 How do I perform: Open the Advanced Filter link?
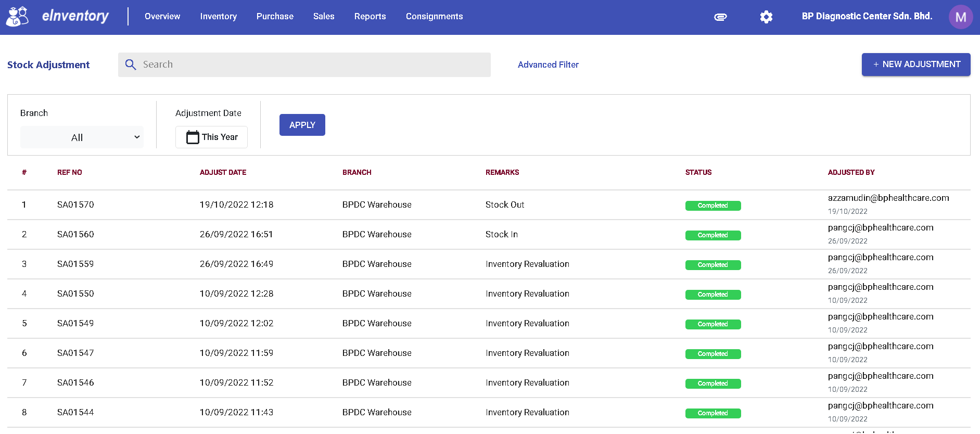(548, 65)
